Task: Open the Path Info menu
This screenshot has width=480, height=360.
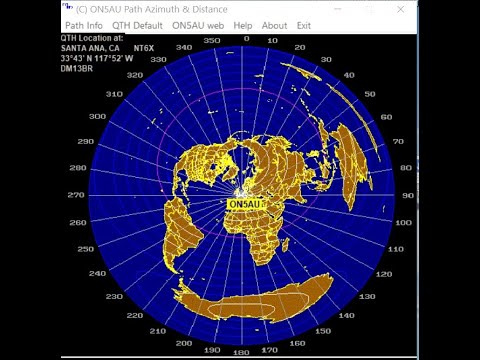Action: tap(84, 26)
